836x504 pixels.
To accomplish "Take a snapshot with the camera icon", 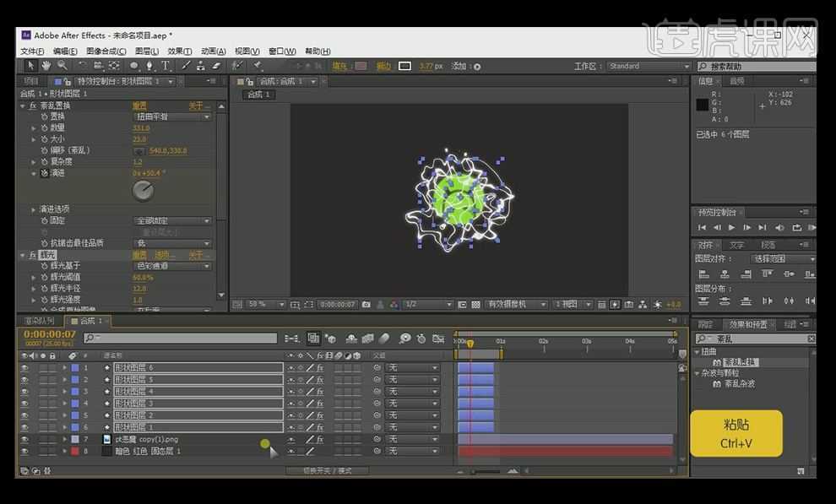I will 366,304.
